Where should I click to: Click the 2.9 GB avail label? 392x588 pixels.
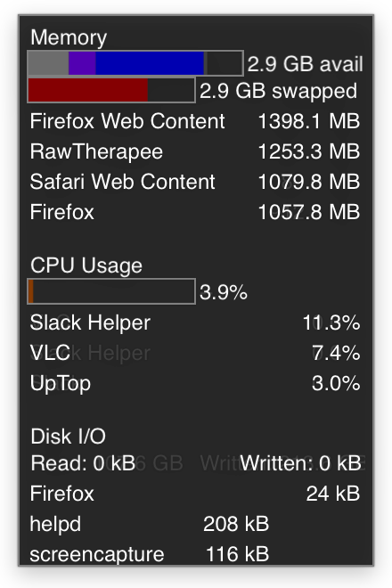[x=305, y=64]
